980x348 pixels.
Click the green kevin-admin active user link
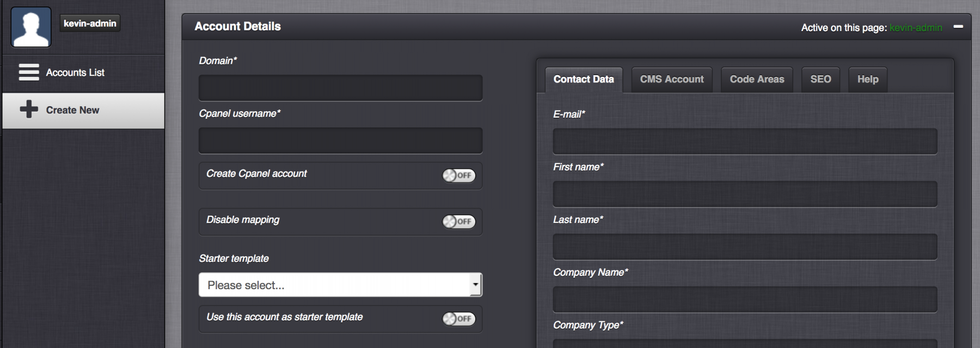pyautogui.click(x=916, y=28)
